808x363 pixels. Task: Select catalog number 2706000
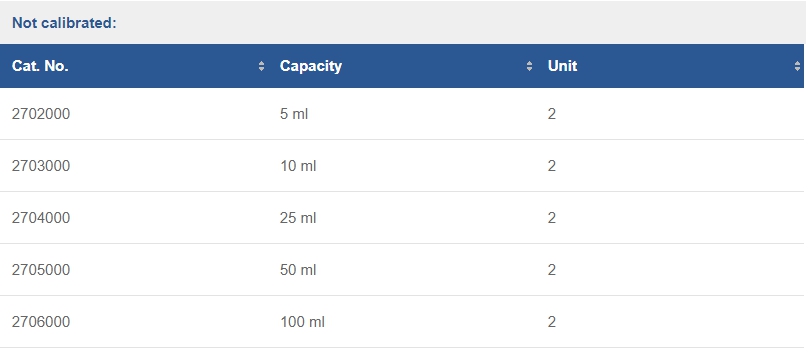41,322
